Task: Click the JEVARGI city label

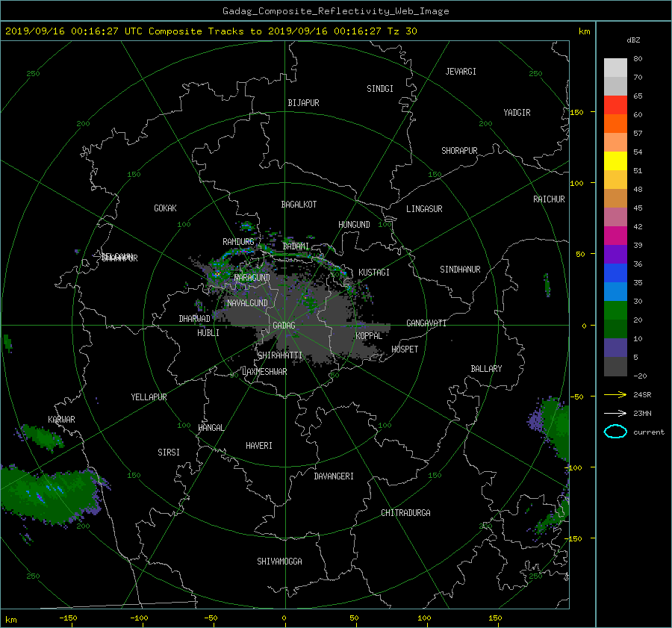Action: [461, 71]
